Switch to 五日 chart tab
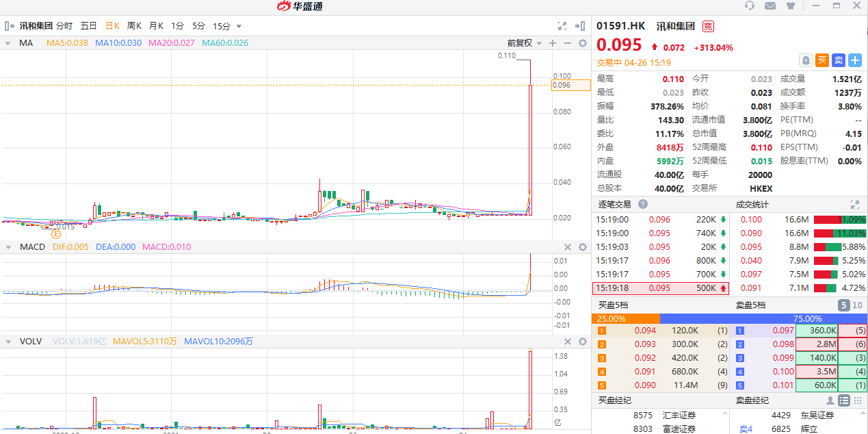 pyautogui.click(x=88, y=26)
